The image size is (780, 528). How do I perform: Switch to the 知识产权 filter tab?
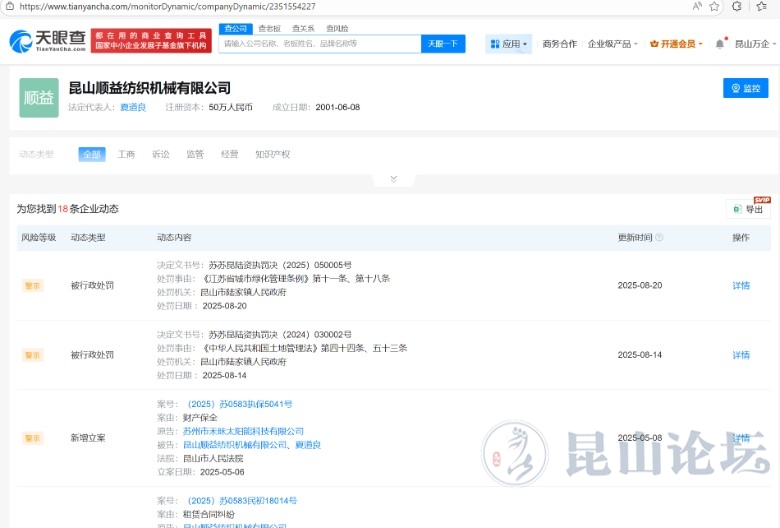point(272,154)
